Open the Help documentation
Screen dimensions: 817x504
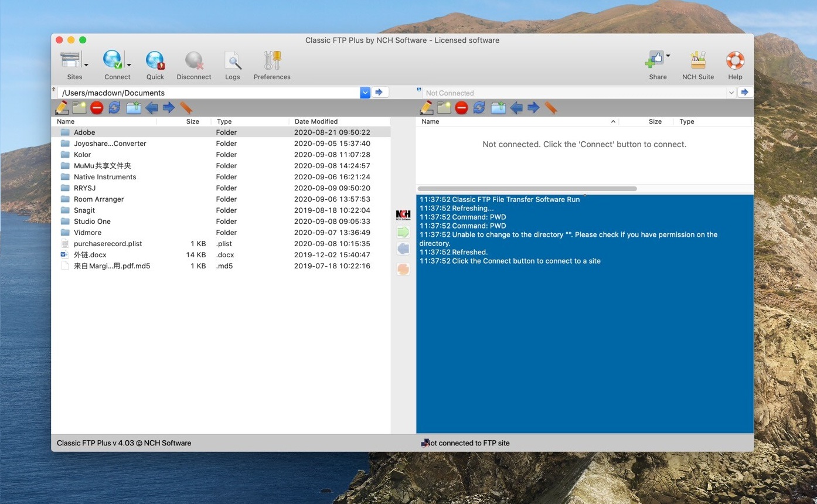[x=734, y=61]
